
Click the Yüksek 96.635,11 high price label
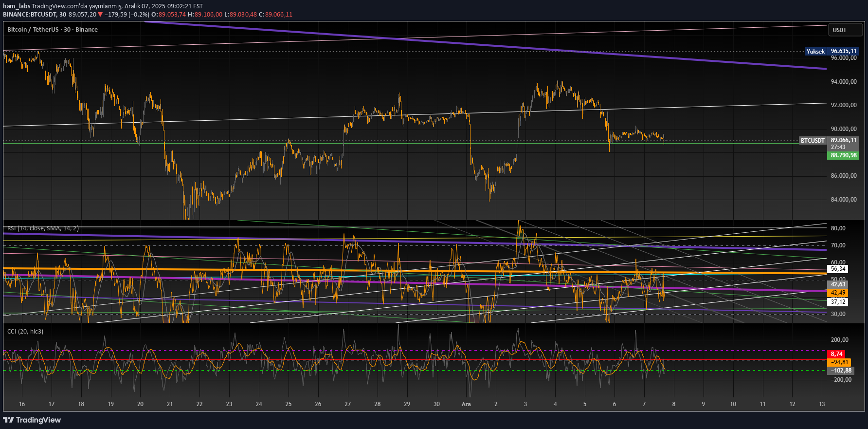(x=831, y=51)
